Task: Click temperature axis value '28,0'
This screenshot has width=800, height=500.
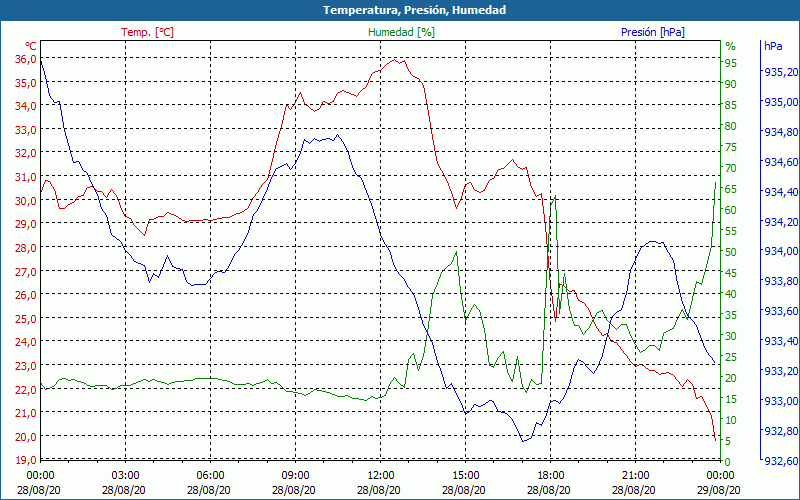Action: (26, 248)
